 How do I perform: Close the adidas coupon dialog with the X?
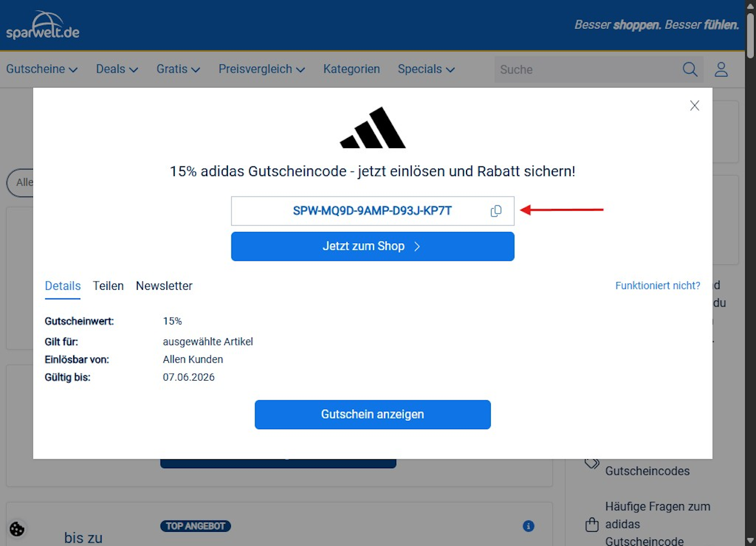(x=695, y=106)
